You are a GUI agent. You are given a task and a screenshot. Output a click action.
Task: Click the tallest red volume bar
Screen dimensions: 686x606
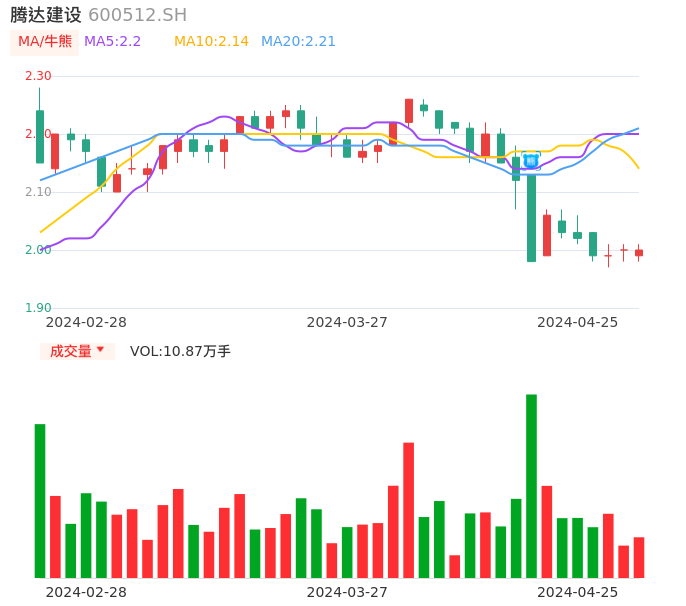pos(408,510)
